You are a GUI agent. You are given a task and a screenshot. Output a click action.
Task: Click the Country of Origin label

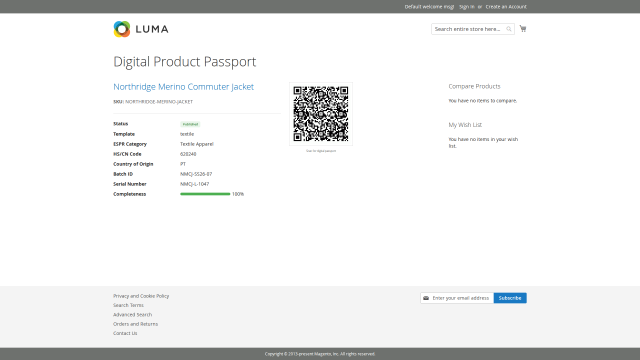(133, 164)
